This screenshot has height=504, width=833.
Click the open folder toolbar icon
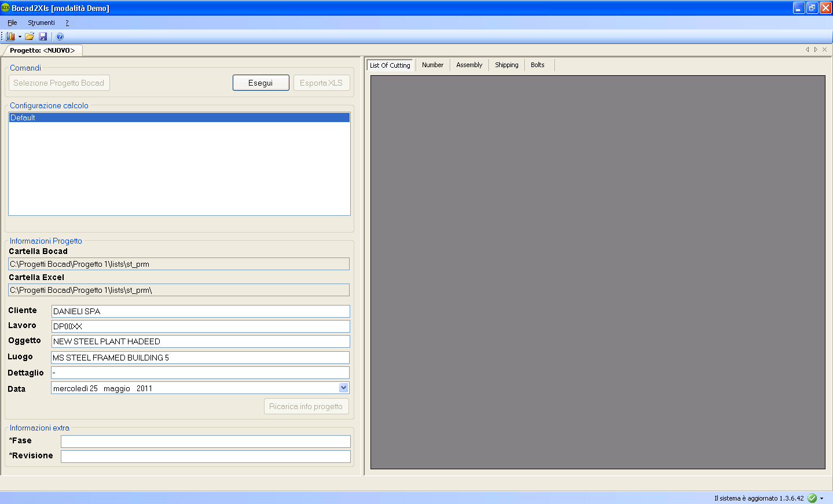(x=30, y=36)
